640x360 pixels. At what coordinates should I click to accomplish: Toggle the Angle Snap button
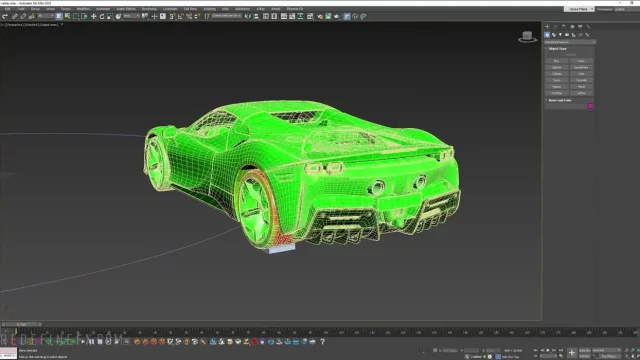(180, 16)
